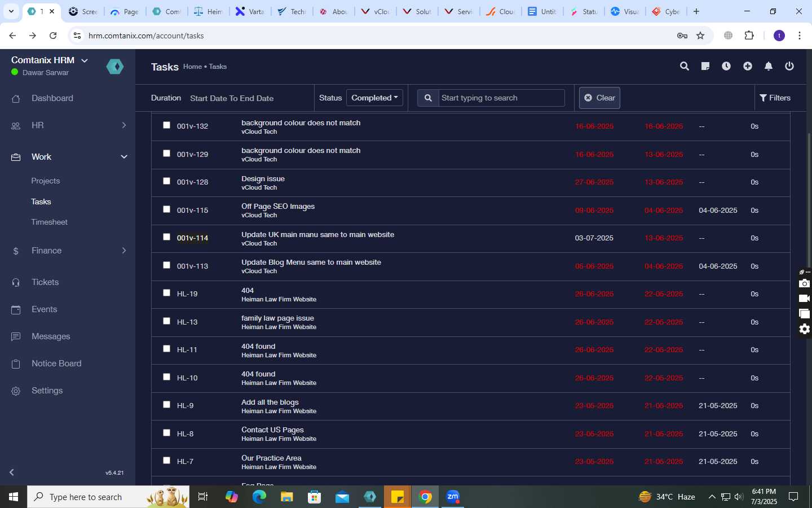Open Chrome three-dot menu
The image size is (812, 508).
tap(800, 36)
